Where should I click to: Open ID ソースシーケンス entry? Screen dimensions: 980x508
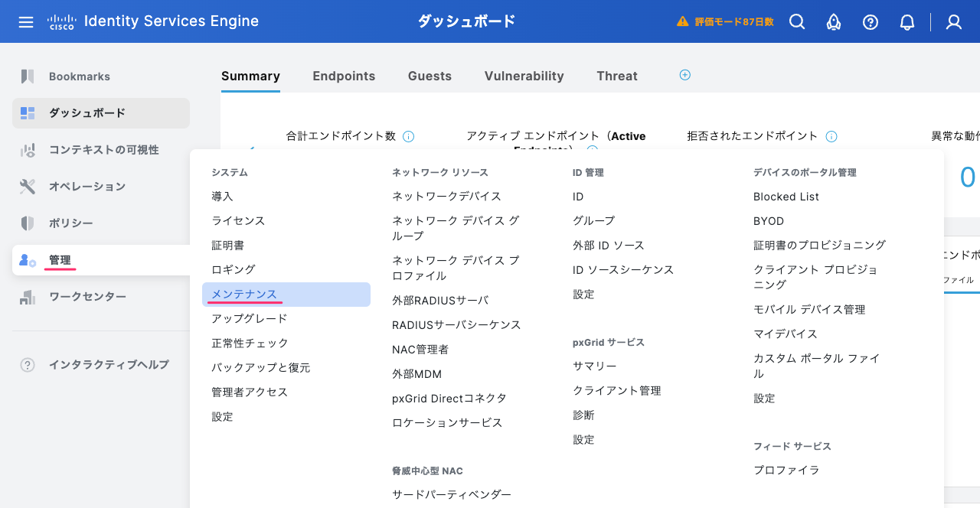623,270
